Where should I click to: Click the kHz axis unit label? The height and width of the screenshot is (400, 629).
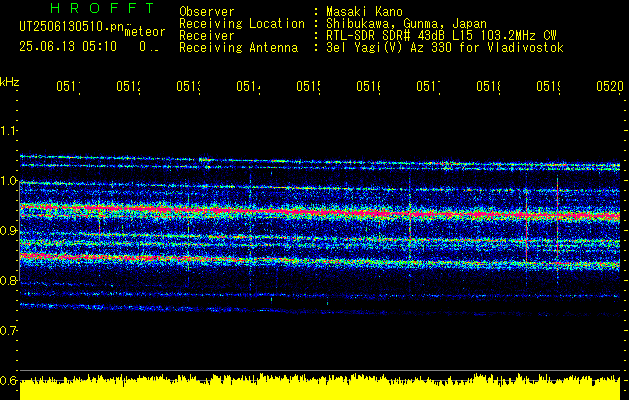[9, 82]
